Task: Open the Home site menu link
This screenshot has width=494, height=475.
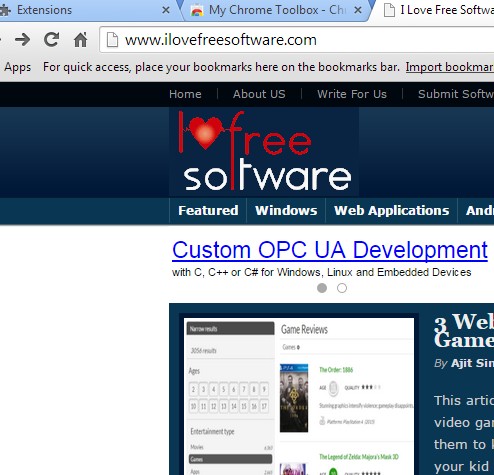Action: point(185,94)
